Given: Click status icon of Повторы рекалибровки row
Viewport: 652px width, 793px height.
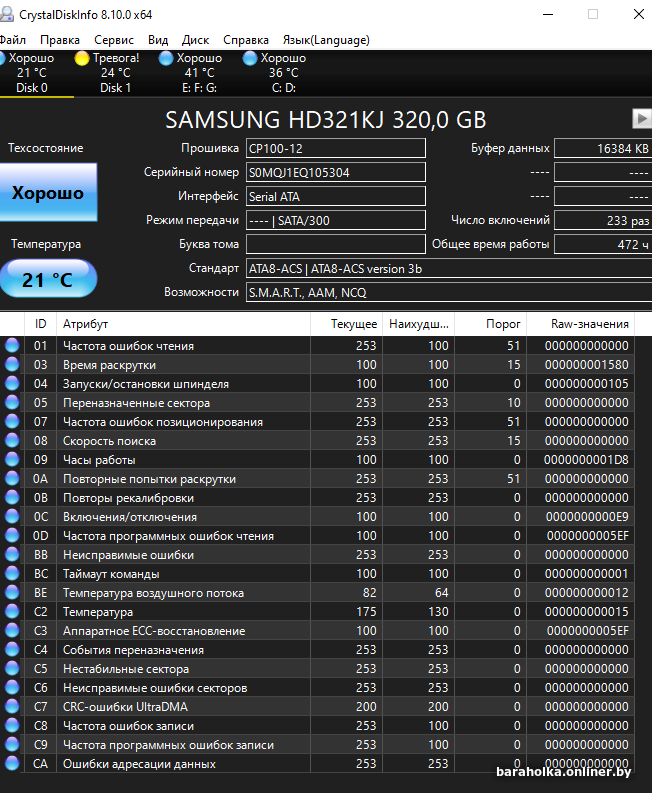Looking at the screenshot, I should 12,497.
